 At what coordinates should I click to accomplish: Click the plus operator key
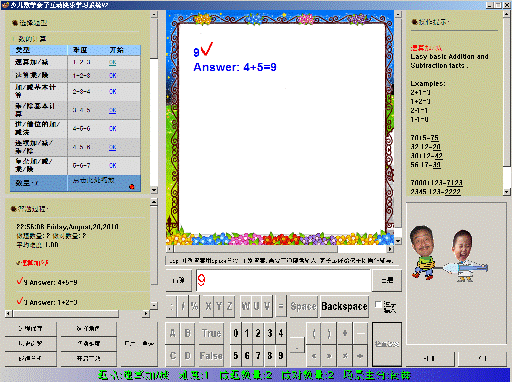point(345,333)
